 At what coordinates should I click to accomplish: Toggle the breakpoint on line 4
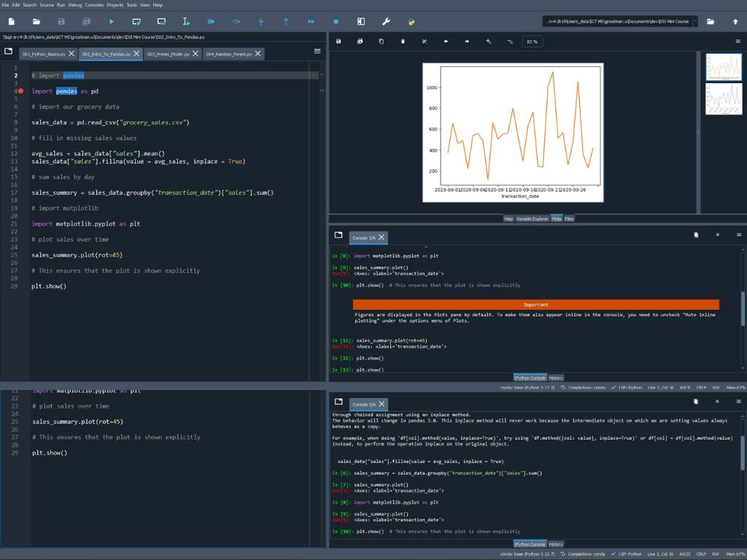tap(21, 91)
